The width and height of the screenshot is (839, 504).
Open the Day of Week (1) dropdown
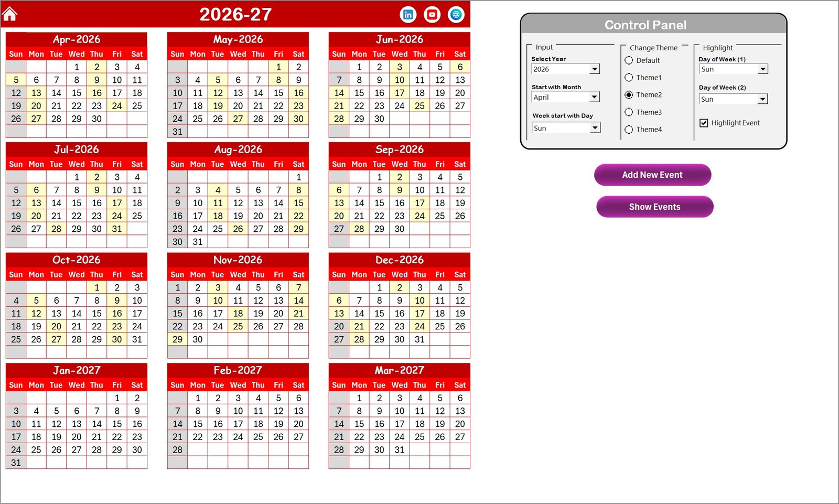[763, 69]
